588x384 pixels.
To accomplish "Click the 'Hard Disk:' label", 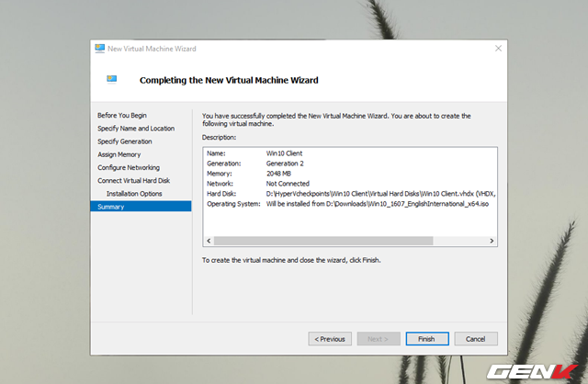I will click(221, 194).
